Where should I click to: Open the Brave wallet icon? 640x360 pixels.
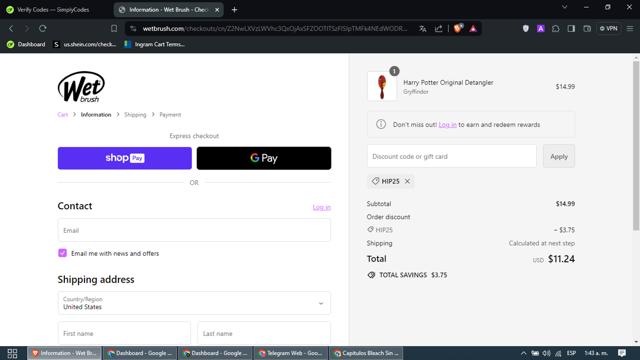587,29
